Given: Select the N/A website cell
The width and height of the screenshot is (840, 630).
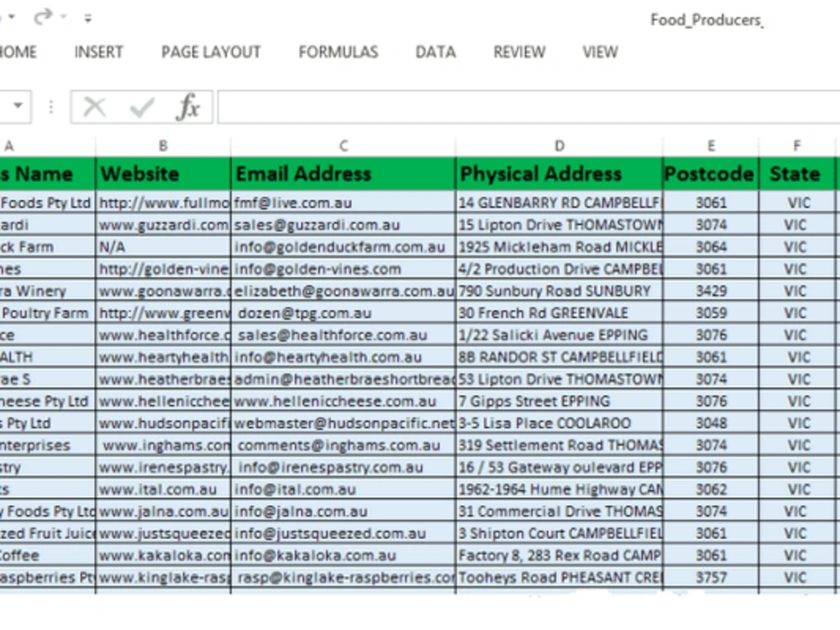Looking at the screenshot, I should (x=164, y=247).
